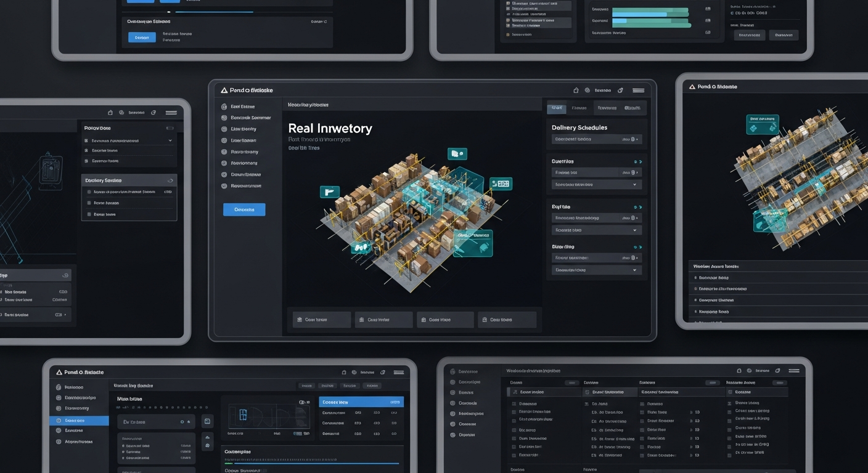Click the triangle logo in the center window header
The height and width of the screenshot is (473, 868).
224,90
